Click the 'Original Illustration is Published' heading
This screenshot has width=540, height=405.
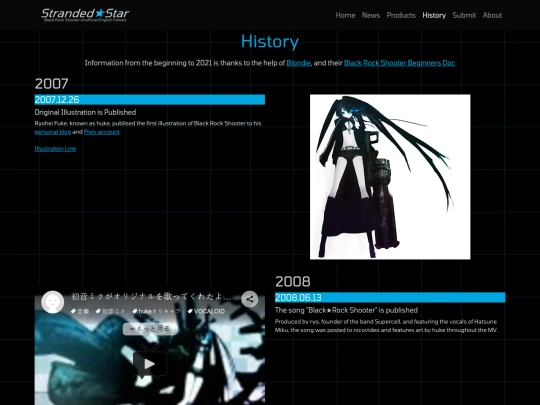85,112
